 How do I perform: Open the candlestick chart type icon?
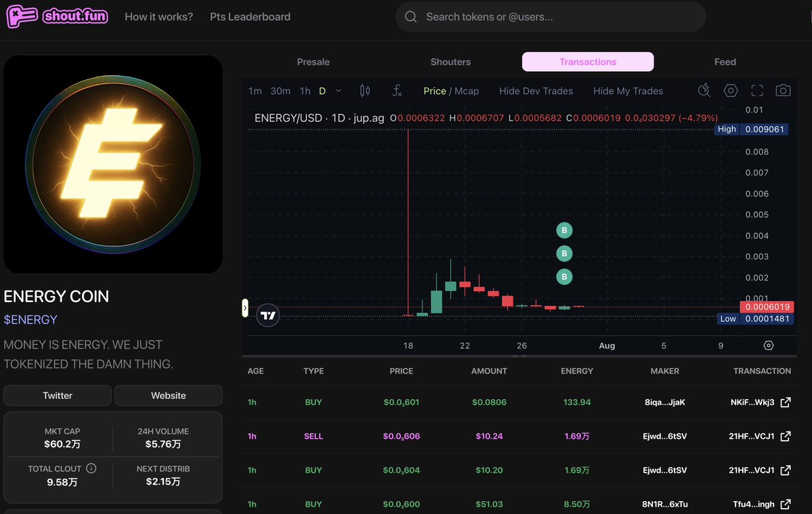[x=364, y=91]
